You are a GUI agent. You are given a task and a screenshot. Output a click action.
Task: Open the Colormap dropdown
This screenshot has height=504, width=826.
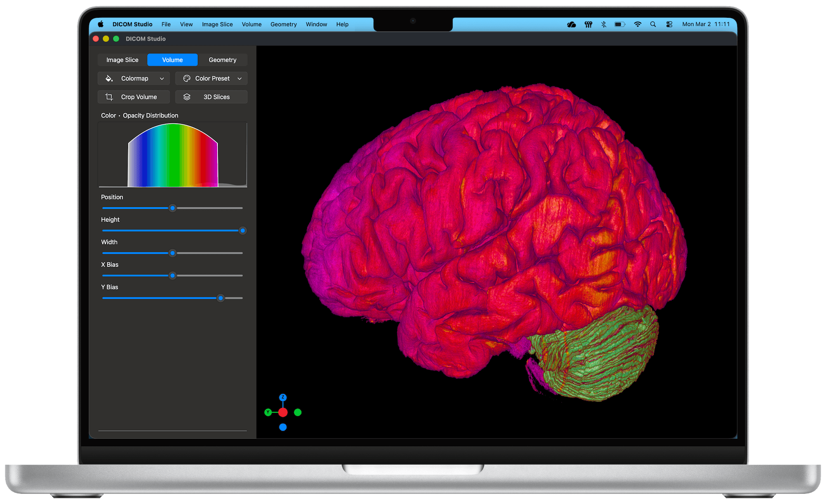135,78
